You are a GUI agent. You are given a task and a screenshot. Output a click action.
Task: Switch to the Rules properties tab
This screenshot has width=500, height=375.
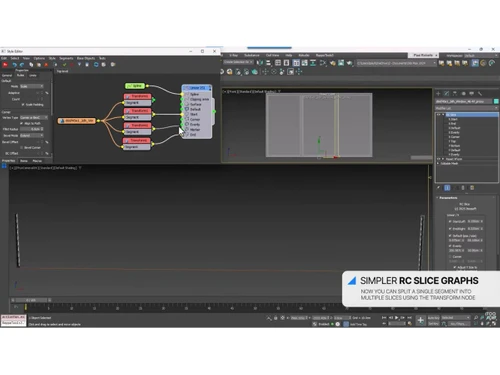click(21, 76)
